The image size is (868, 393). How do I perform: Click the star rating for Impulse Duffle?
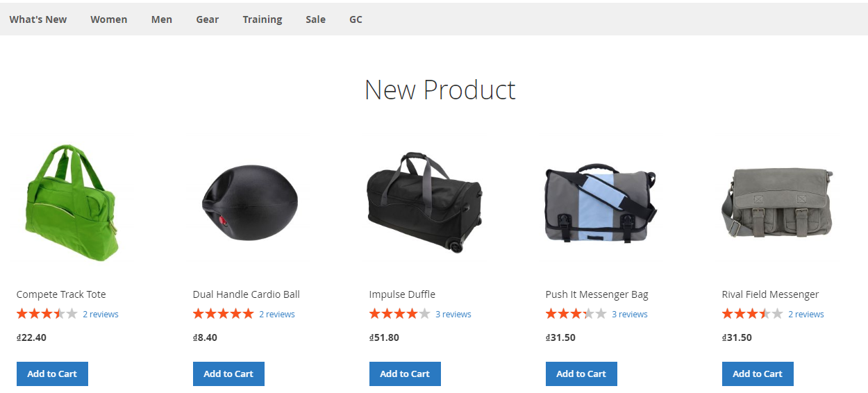[400, 314]
